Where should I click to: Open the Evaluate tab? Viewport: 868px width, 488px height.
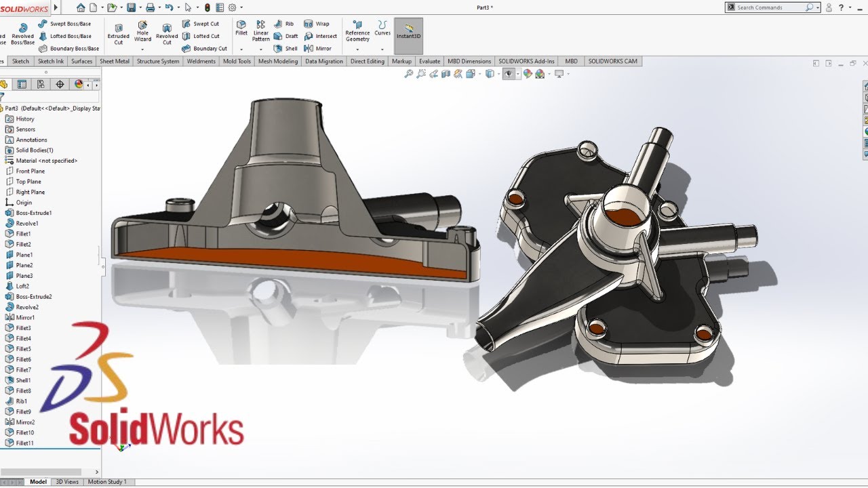(429, 61)
